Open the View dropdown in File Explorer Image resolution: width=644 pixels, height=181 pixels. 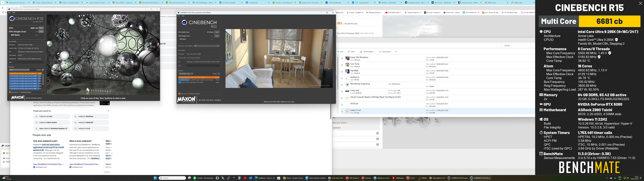(352, 52)
